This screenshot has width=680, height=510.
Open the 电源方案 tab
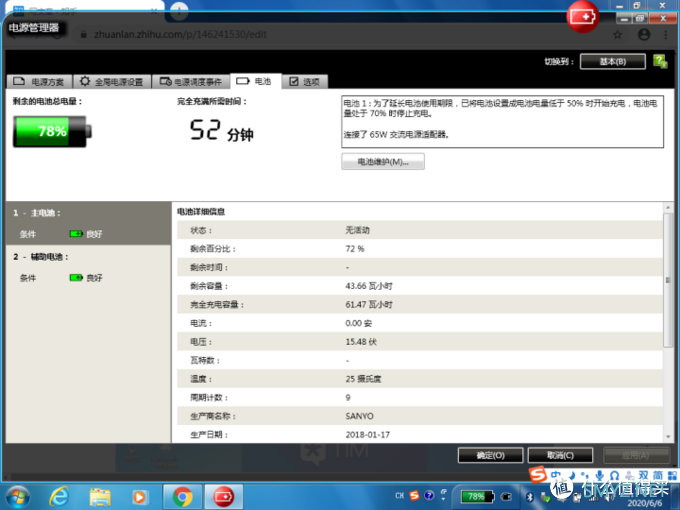click(39, 82)
